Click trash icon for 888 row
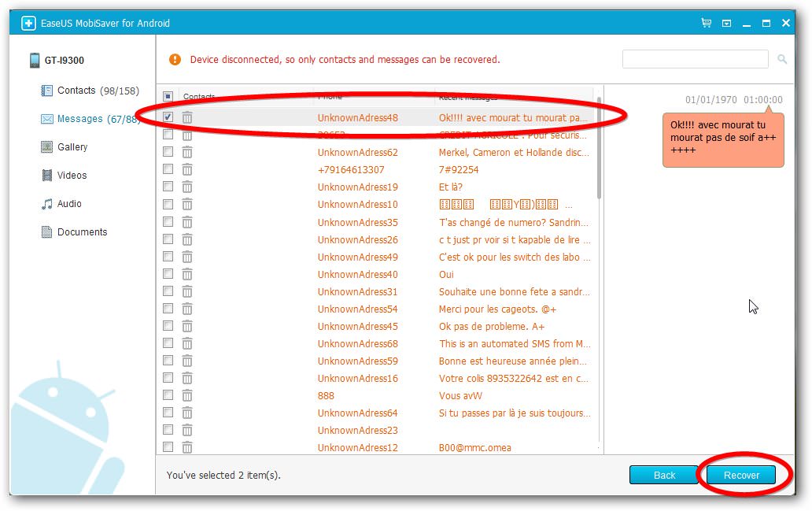 point(187,395)
